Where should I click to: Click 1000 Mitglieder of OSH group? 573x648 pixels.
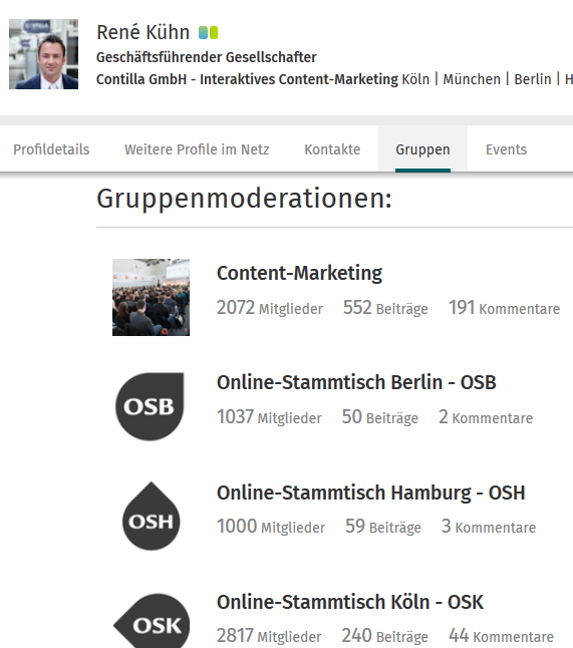271,526
